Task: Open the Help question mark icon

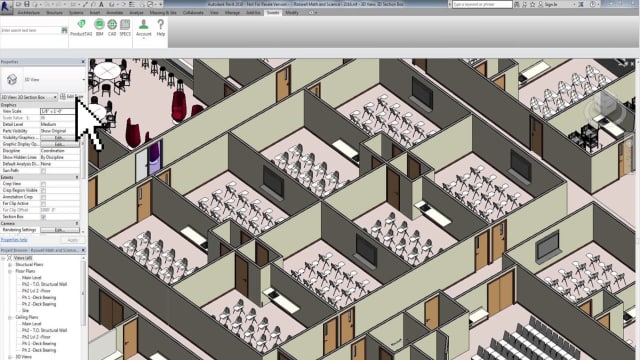Action: point(161,28)
